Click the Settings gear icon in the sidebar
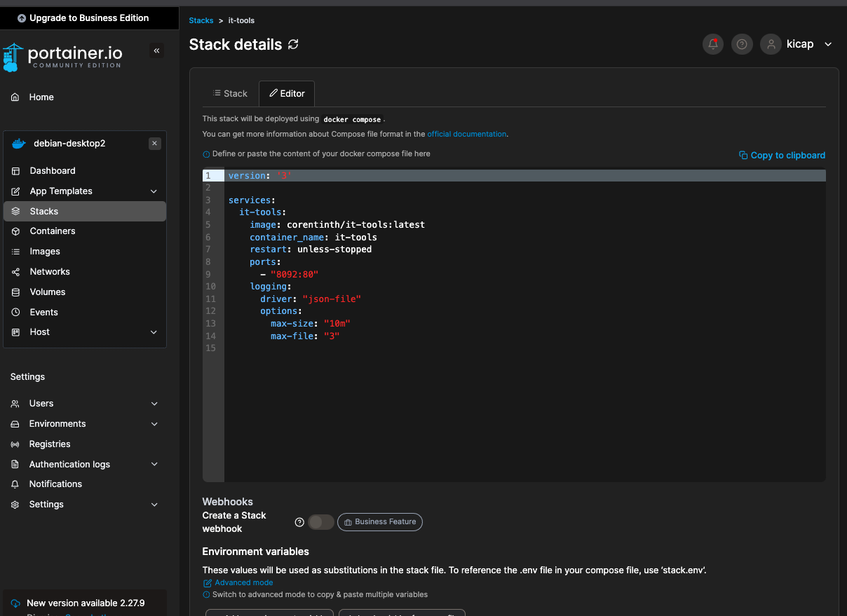This screenshot has width=847, height=616. (15, 505)
